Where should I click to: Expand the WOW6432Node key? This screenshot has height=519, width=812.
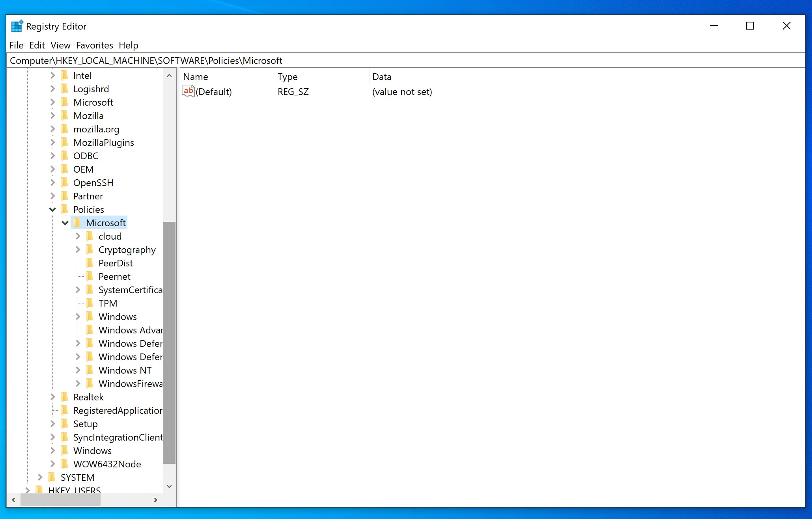52,464
